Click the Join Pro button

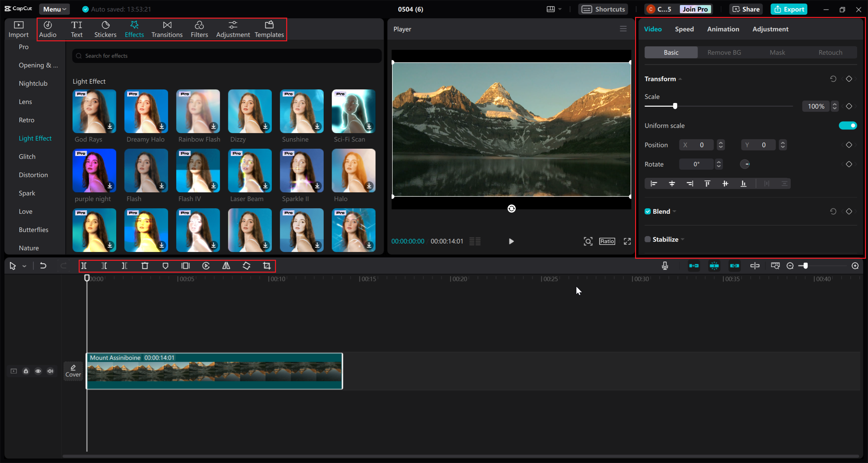[x=695, y=9]
